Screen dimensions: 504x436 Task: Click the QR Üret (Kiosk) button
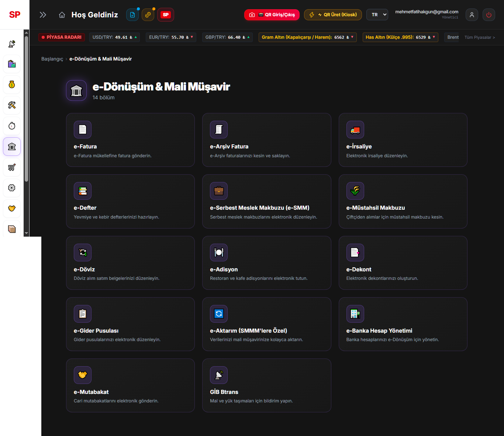click(x=333, y=15)
